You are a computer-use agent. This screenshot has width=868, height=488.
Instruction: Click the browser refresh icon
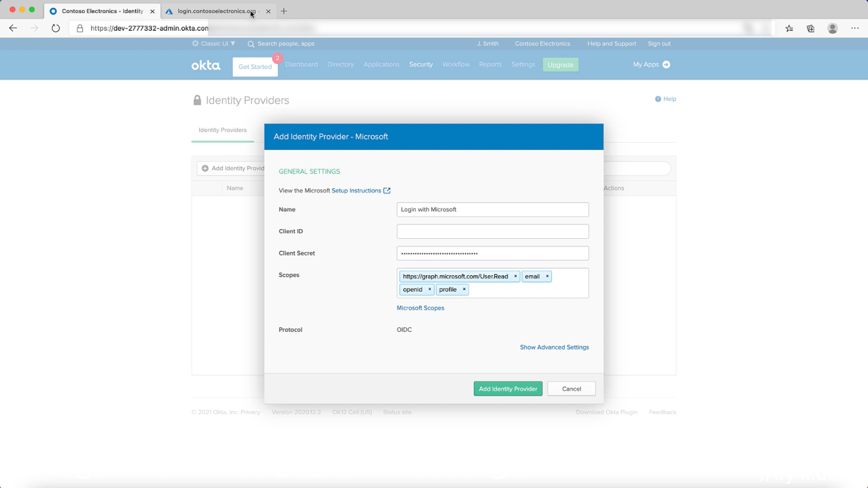click(x=56, y=28)
